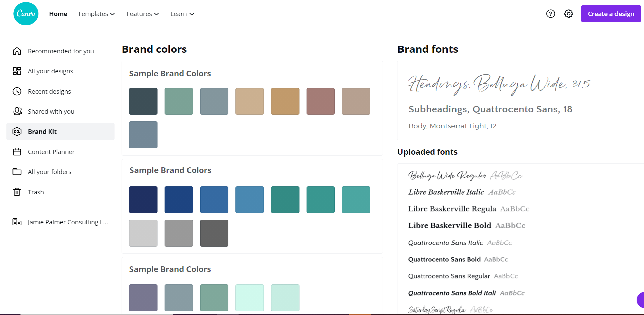644x315 pixels.
Task: Click the Content Planner calendar icon
Action: click(x=17, y=152)
